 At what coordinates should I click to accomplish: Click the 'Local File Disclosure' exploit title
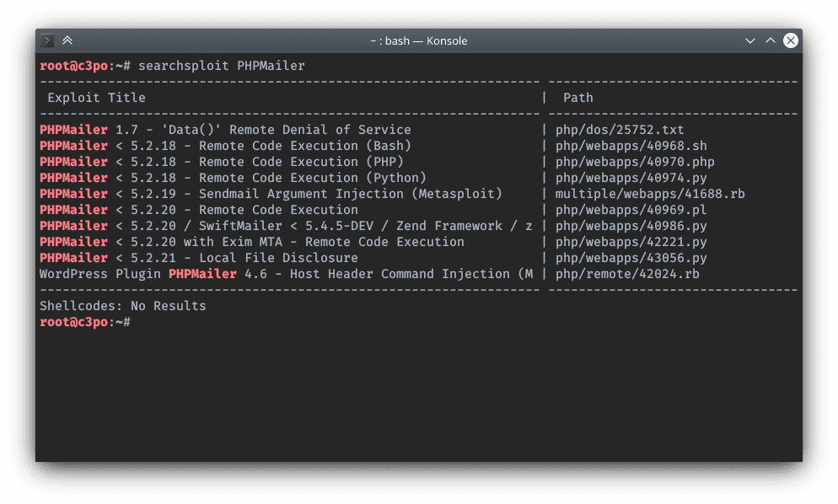tap(278, 258)
